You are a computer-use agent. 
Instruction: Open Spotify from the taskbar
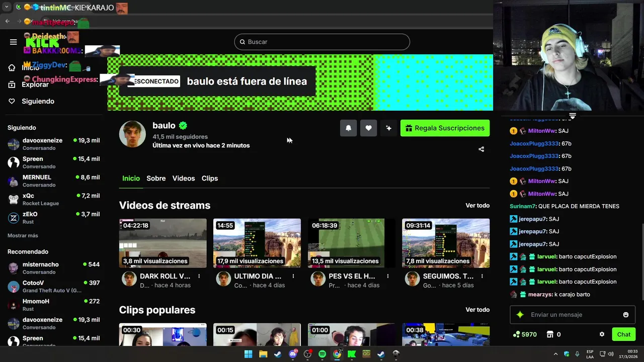pyautogui.click(x=322, y=354)
